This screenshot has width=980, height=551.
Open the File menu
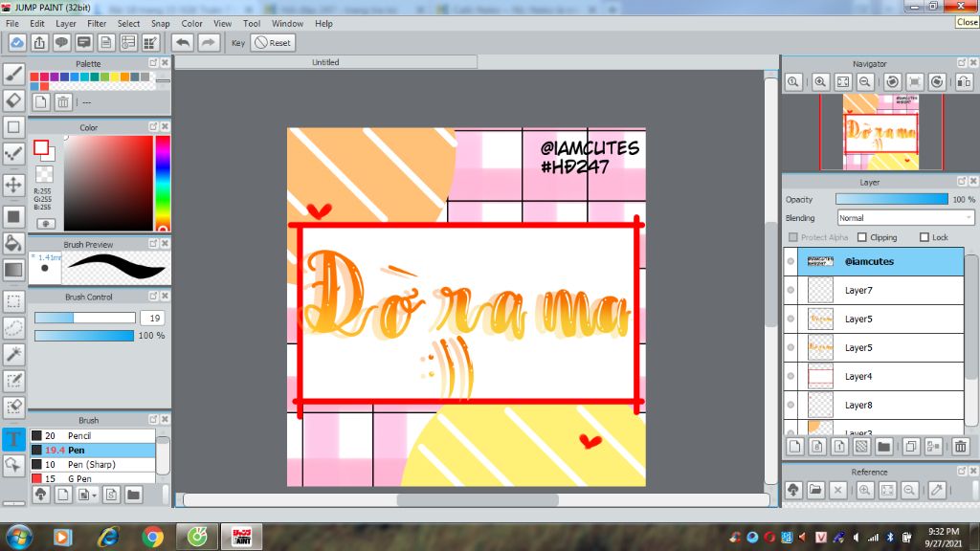11,24
